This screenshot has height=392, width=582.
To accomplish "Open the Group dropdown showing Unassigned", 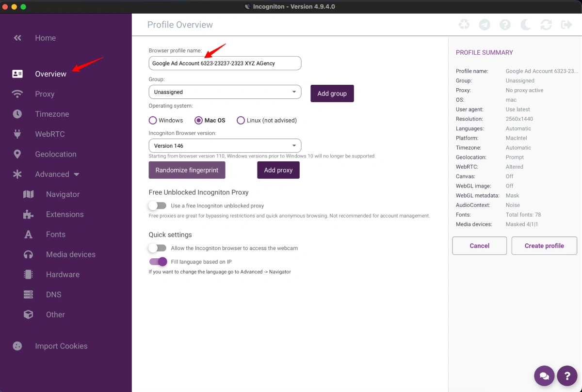I will (225, 92).
